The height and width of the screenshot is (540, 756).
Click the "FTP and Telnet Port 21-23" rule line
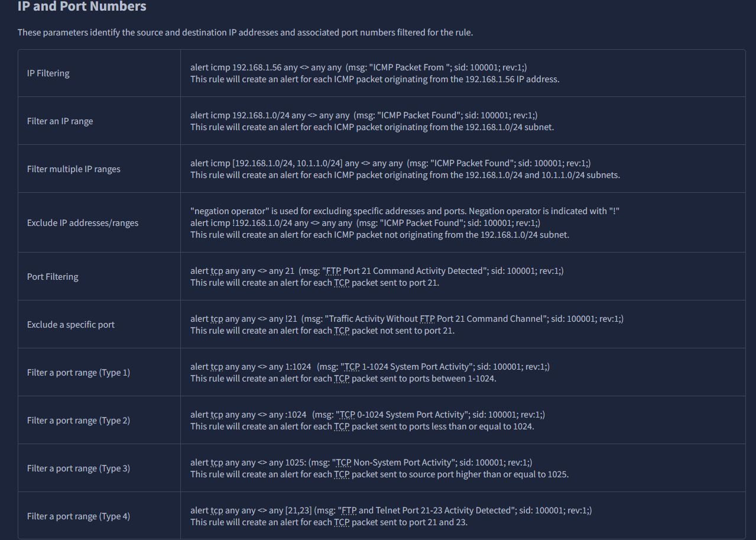pyautogui.click(x=391, y=510)
